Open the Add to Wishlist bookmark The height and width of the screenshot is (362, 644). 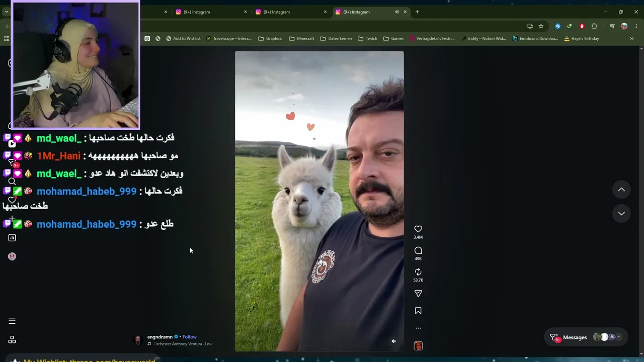click(183, 38)
